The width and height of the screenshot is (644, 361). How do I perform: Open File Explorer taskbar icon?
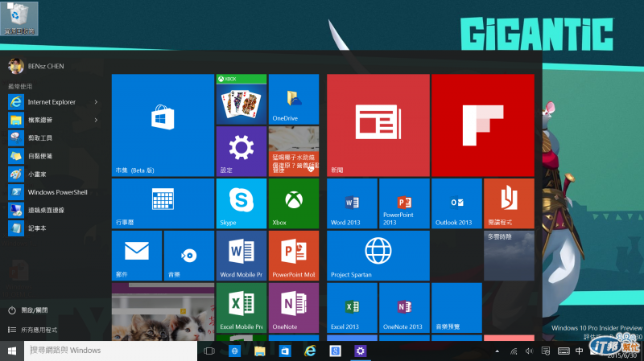click(x=259, y=351)
